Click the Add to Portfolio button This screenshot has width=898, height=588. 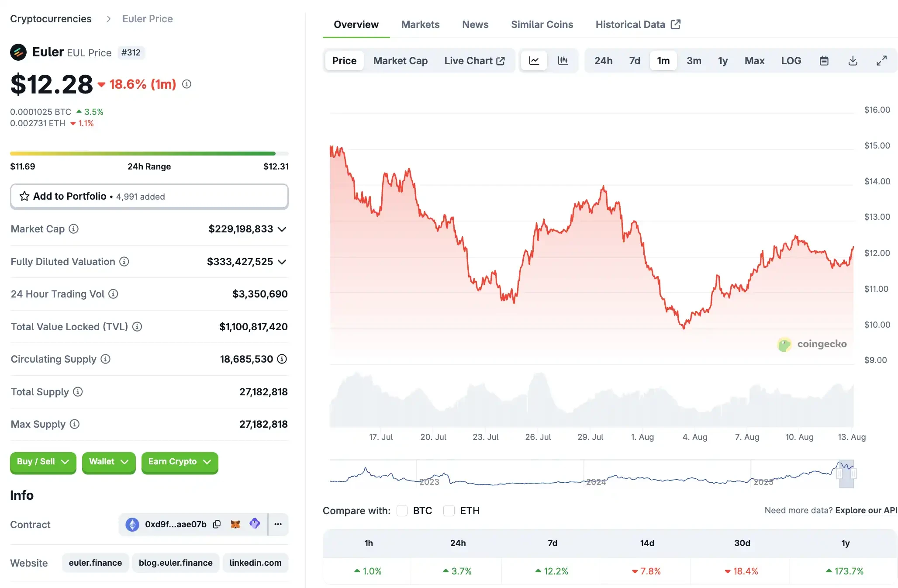click(149, 196)
